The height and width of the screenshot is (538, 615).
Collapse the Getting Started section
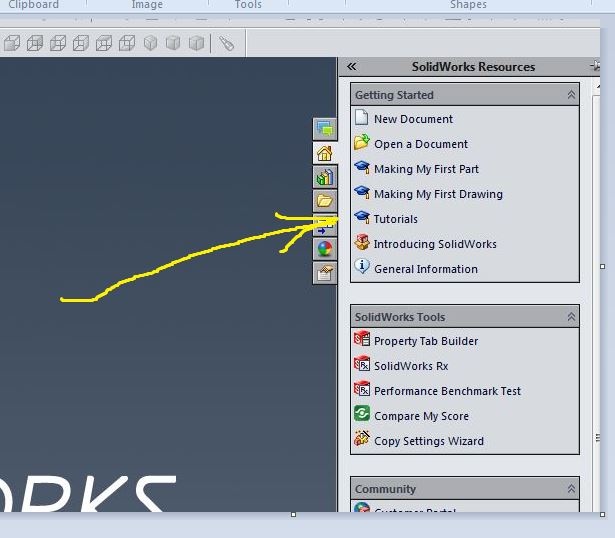(571, 95)
